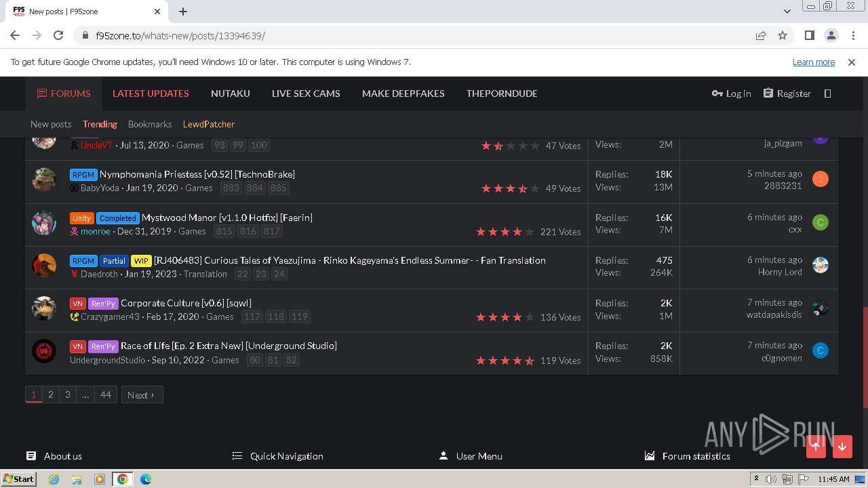Image resolution: width=868 pixels, height=488 pixels.
Task: Expand Quick Navigation footer section
Action: (x=278, y=456)
